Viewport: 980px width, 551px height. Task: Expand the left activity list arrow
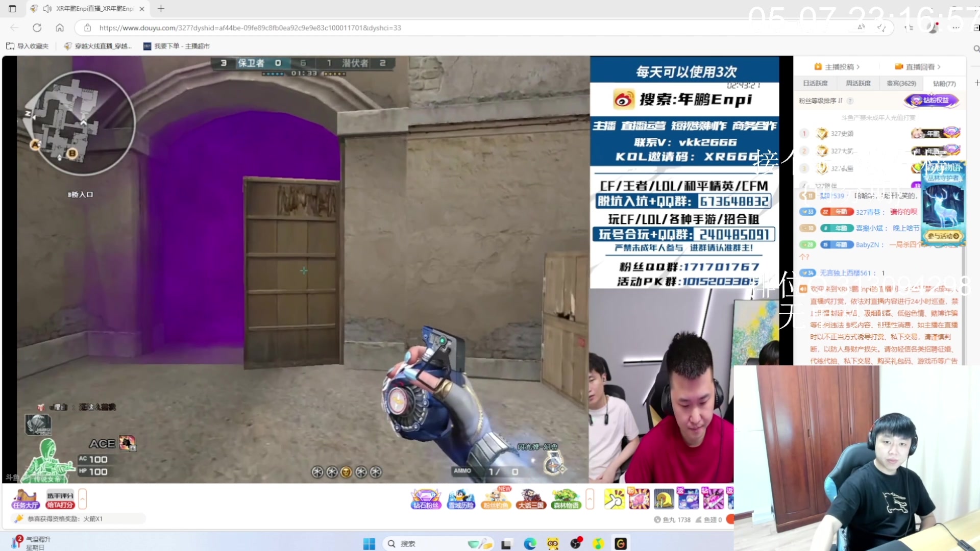tap(82, 498)
